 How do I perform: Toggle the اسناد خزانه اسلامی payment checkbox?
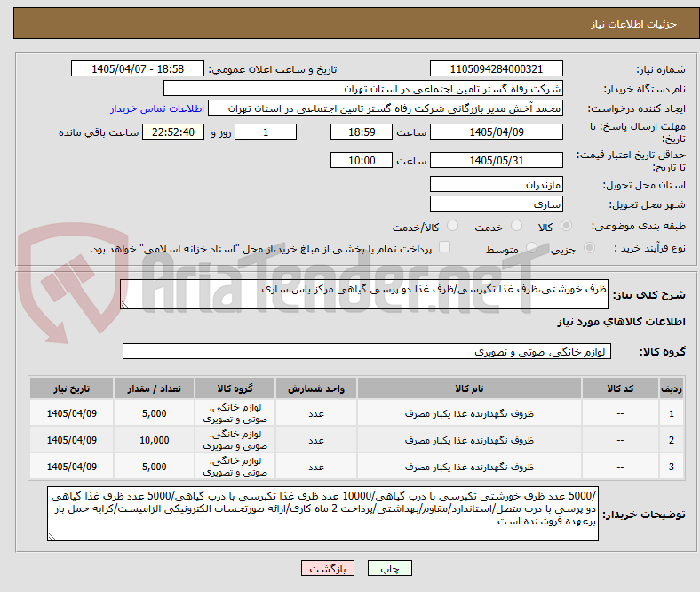[445, 247]
